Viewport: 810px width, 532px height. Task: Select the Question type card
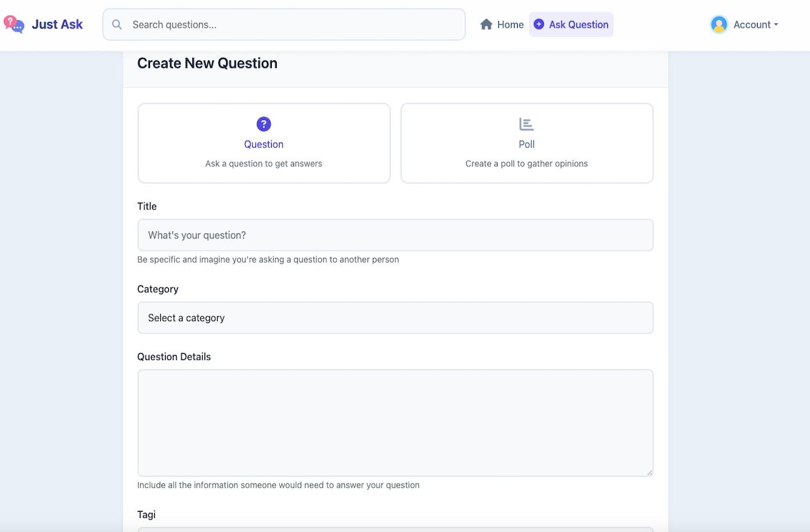[x=264, y=143]
